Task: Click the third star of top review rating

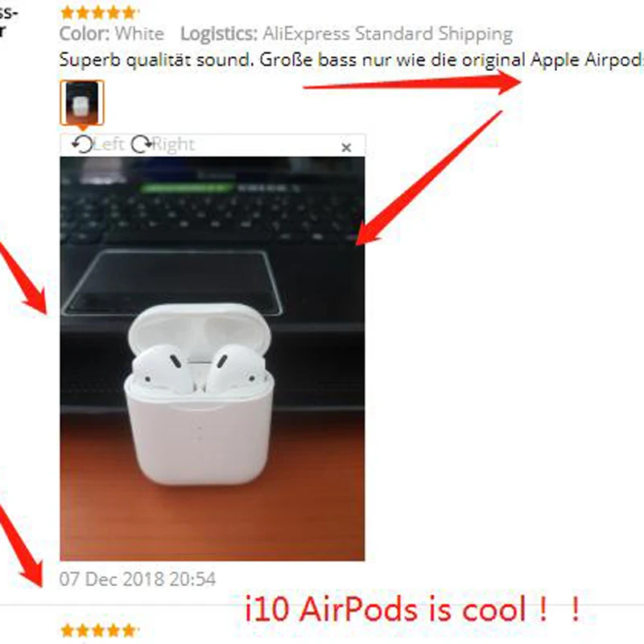Action: pyautogui.click(x=98, y=13)
